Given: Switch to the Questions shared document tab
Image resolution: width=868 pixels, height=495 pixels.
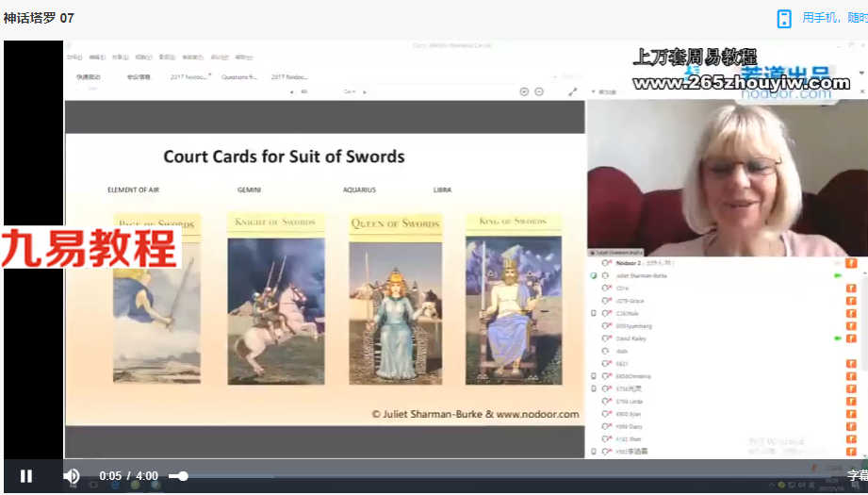Looking at the screenshot, I should (x=239, y=77).
